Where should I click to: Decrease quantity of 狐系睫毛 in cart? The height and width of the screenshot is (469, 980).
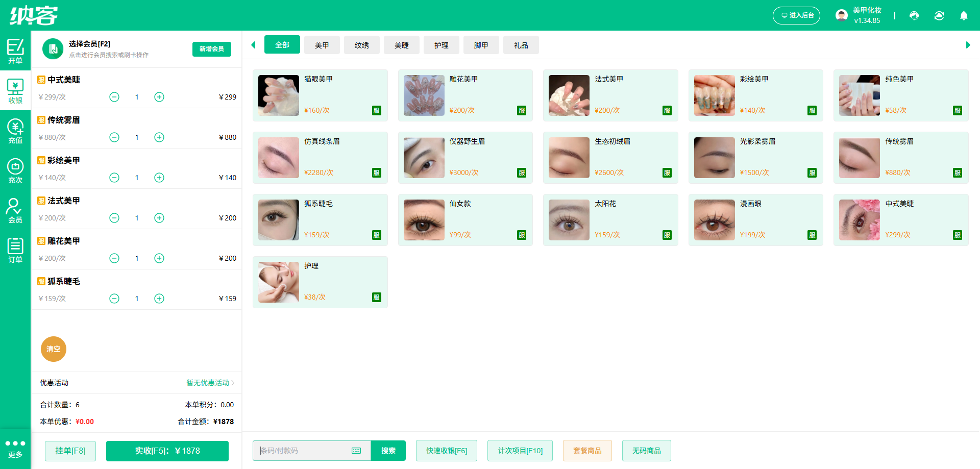pos(114,299)
